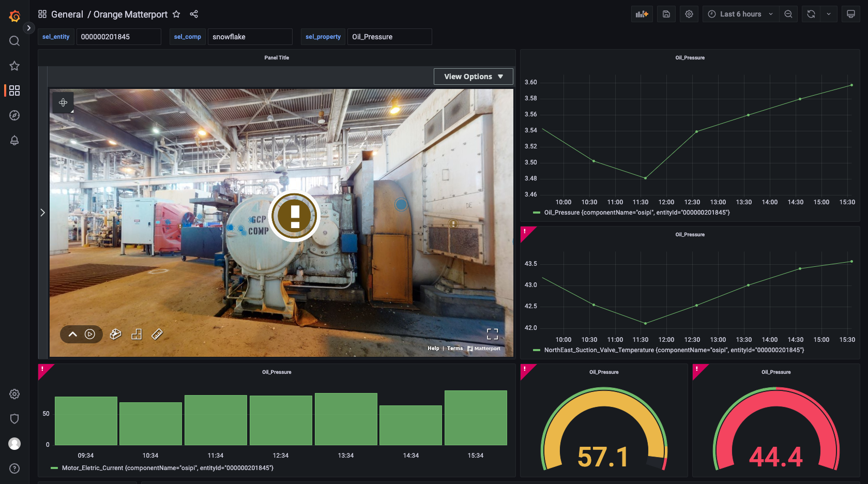Open the View Options dropdown
This screenshot has height=484, width=868.
click(x=474, y=77)
